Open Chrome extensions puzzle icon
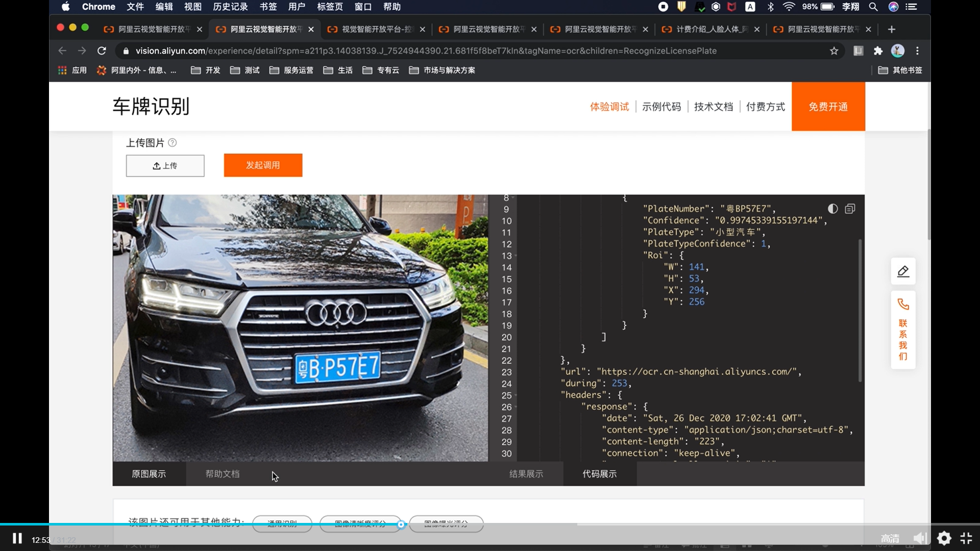 [x=878, y=51]
